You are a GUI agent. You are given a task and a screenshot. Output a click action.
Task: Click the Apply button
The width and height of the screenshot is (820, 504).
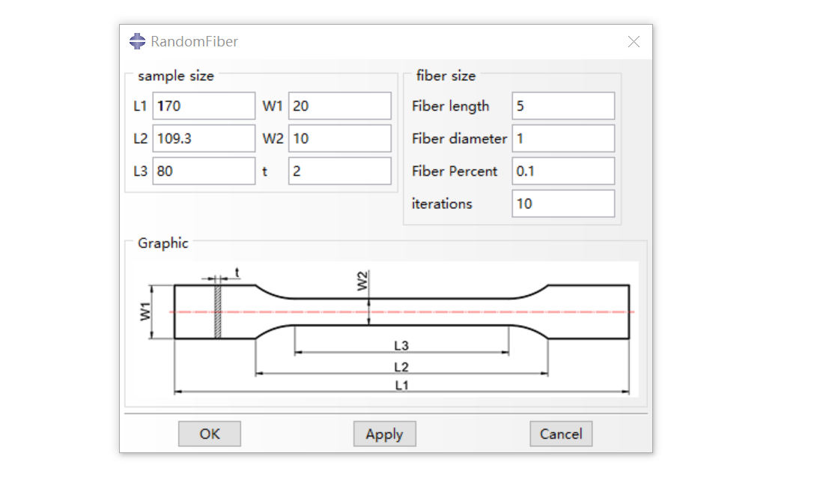(384, 434)
